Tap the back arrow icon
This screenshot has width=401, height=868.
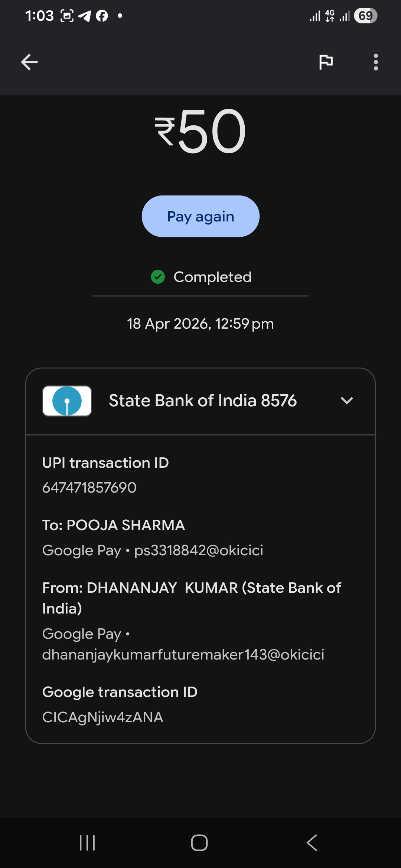tap(29, 62)
